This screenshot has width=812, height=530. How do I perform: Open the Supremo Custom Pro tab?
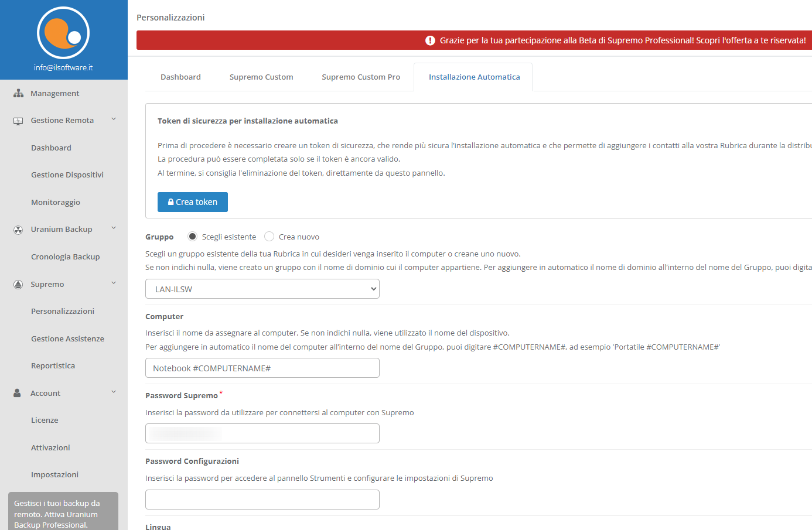point(361,77)
